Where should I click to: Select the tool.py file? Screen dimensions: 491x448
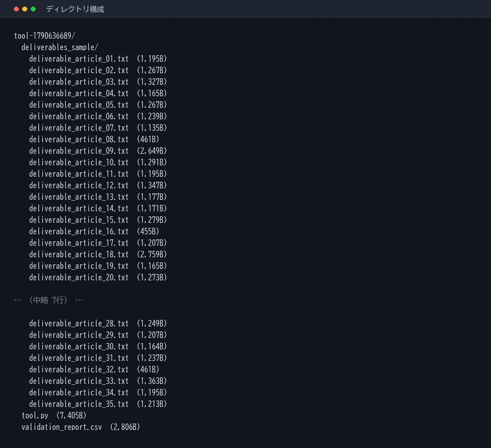35,415
